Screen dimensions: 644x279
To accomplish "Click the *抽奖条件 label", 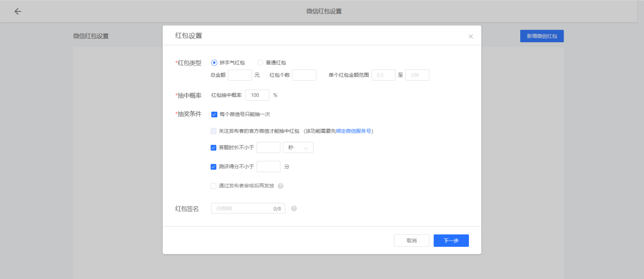I will tap(188, 114).
